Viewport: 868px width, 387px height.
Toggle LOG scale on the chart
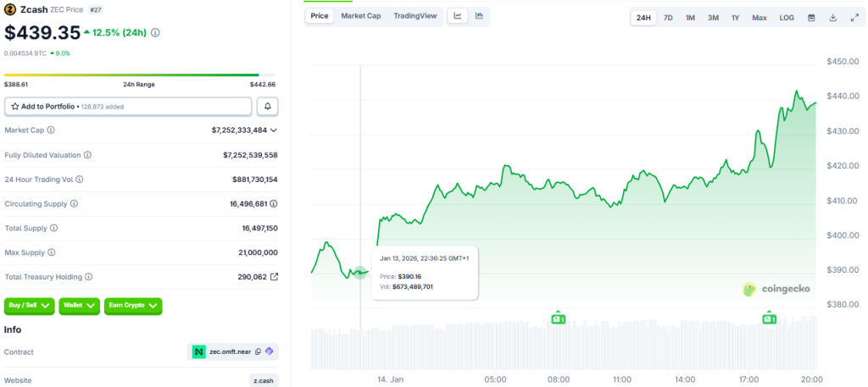tap(787, 18)
